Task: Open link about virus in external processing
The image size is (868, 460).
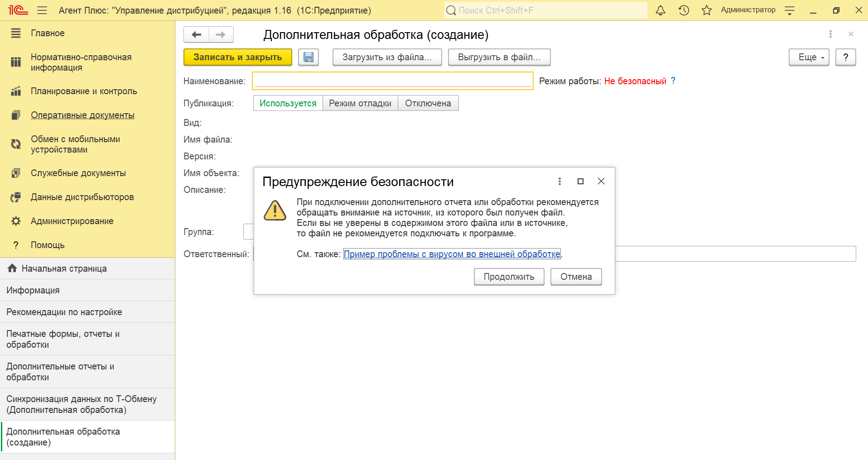Action: 452,254
